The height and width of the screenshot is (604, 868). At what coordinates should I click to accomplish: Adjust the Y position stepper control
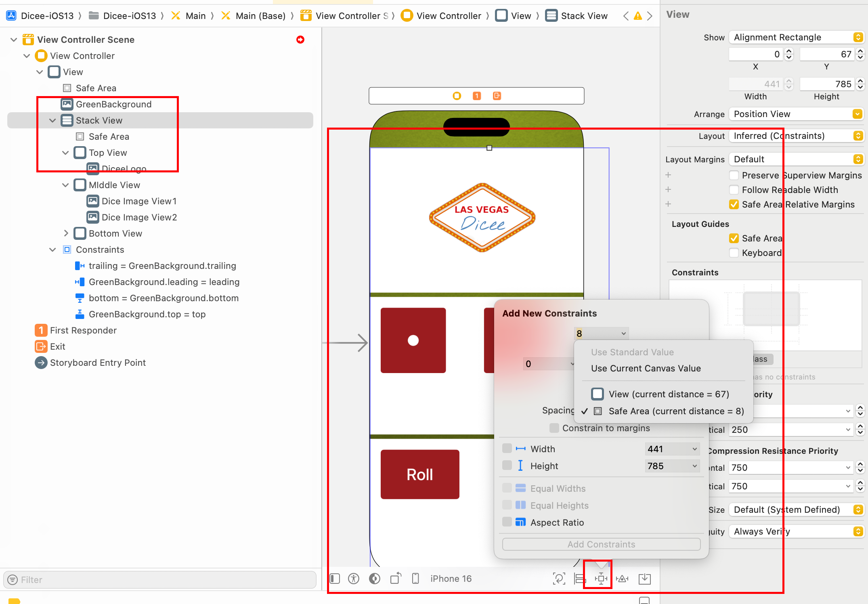click(859, 55)
